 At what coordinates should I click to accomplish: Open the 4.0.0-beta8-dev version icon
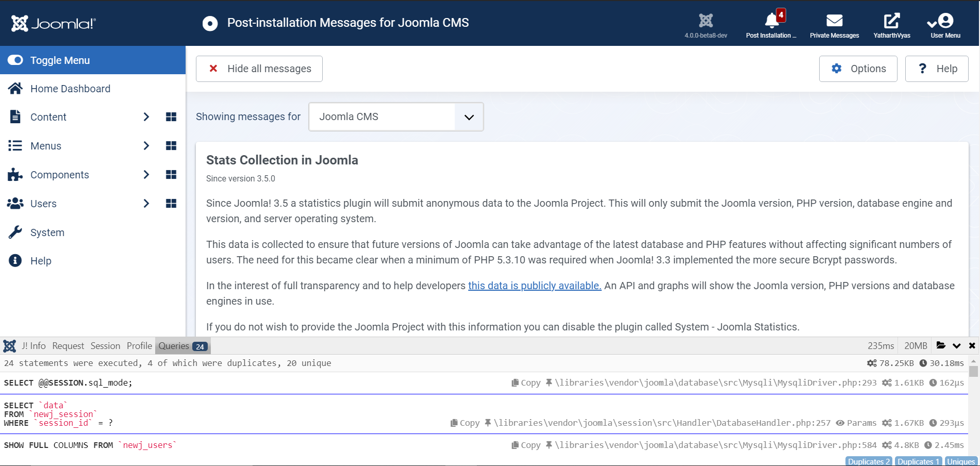pos(706,25)
